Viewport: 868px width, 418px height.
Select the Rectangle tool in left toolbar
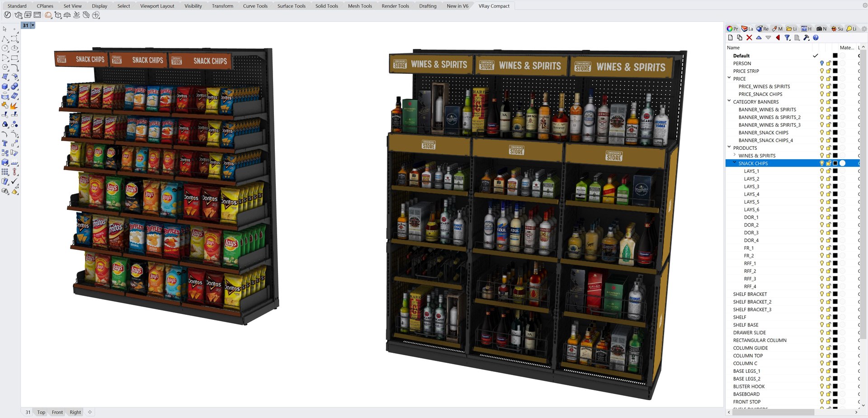pos(14,58)
